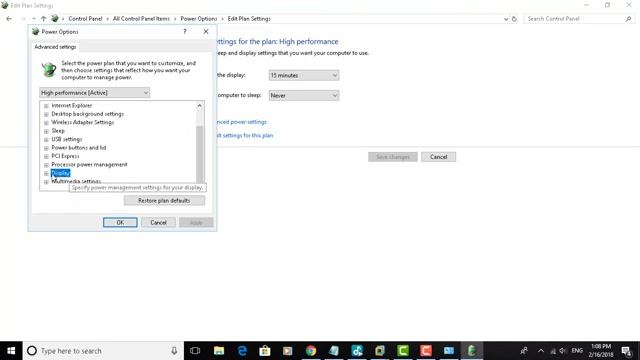Open the High performance [Active] plan dropdown
This screenshot has height=360, width=640.
[x=95, y=93]
